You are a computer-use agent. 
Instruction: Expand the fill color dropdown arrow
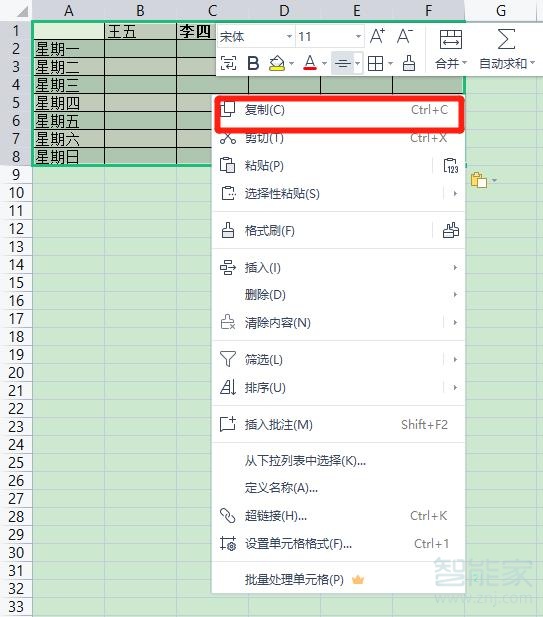tap(291, 63)
